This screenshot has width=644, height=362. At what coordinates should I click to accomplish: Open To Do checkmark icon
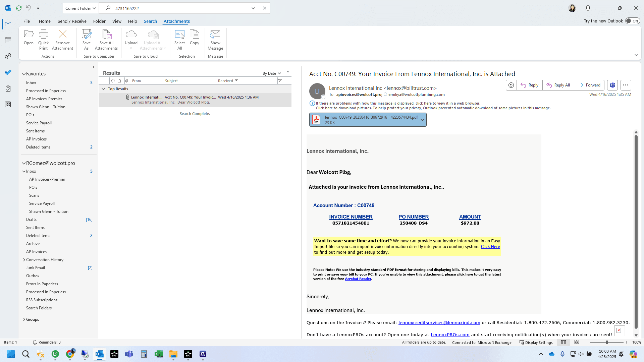click(x=8, y=72)
